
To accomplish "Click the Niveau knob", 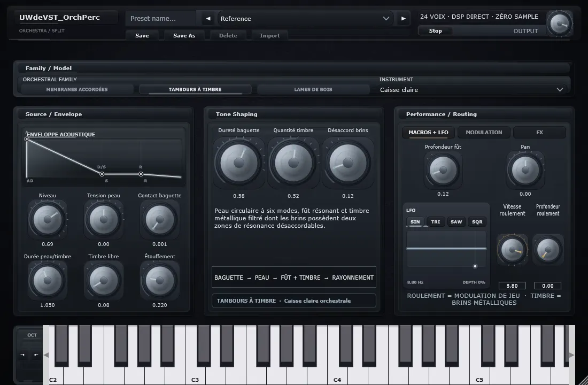I will (47, 219).
